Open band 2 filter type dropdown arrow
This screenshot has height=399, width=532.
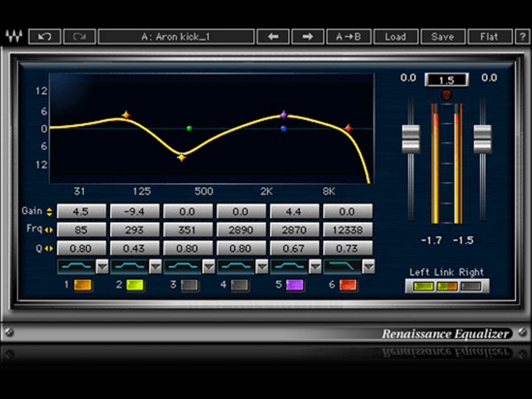click(155, 267)
